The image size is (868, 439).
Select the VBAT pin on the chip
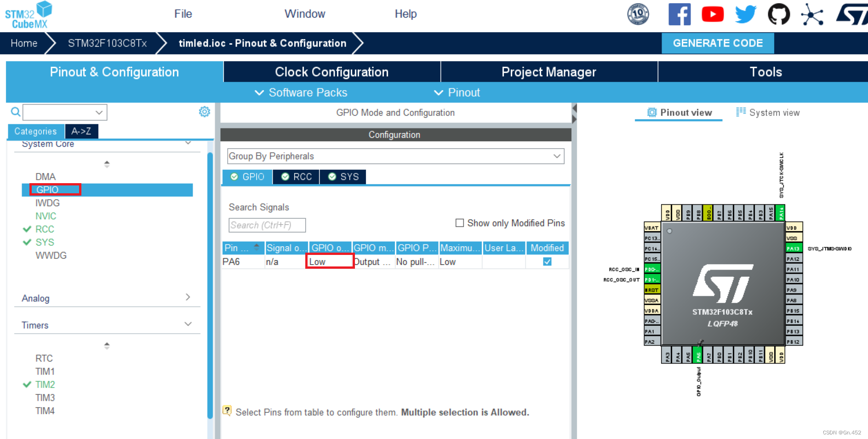click(x=652, y=227)
